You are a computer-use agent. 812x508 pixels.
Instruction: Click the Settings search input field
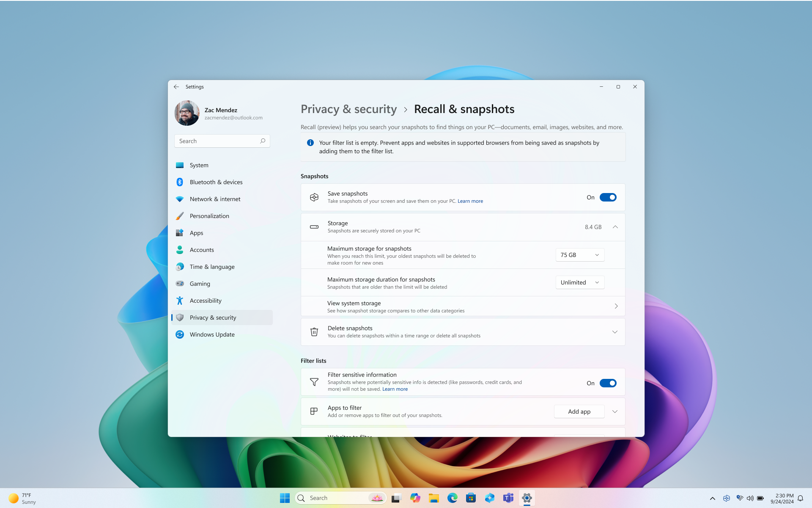[x=222, y=141]
